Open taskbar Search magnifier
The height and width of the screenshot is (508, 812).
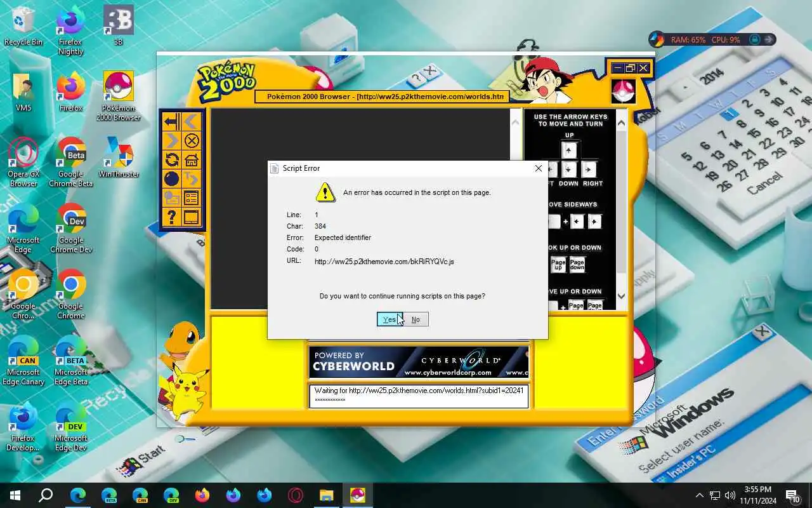point(46,495)
